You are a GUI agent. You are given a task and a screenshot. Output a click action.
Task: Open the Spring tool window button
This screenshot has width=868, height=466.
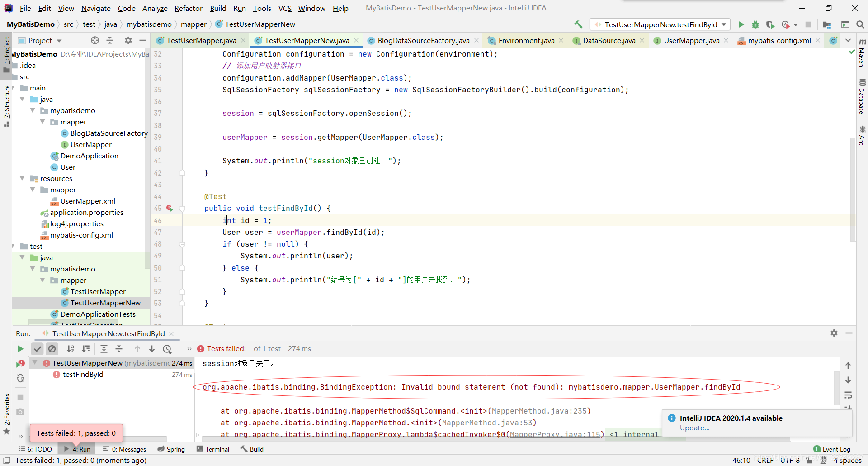coord(171,449)
